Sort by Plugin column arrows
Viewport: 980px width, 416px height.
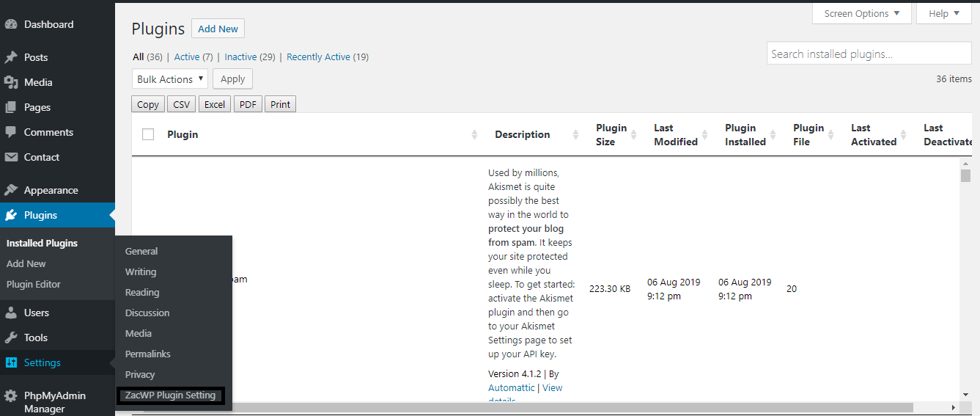click(474, 134)
